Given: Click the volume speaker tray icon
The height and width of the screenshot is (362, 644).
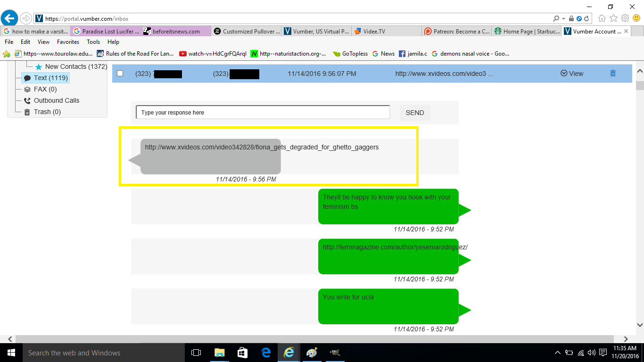Looking at the screenshot, I should coord(592,353).
